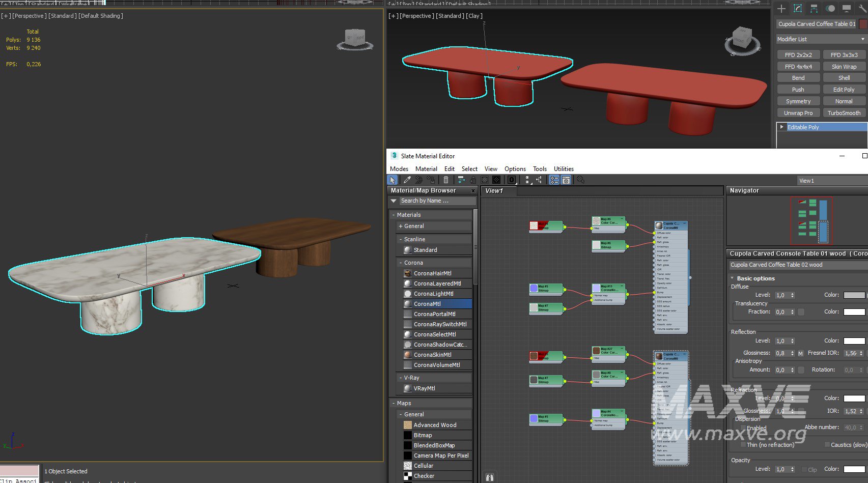The height and width of the screenshot is (483, 868).
Task: Apply the TurboSmooth modifier button
Action: tap(844, 113)
